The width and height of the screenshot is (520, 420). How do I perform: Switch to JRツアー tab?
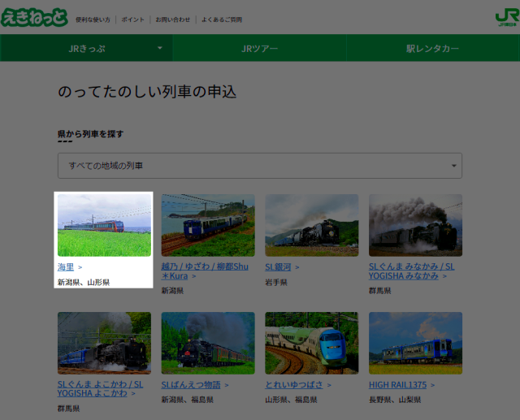pyautogui.click(x=259, y=49)
